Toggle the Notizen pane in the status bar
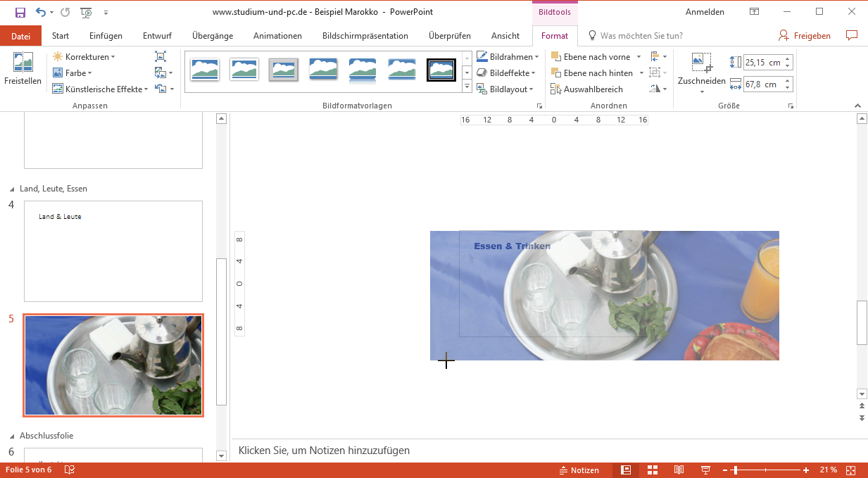 [579, 470]
